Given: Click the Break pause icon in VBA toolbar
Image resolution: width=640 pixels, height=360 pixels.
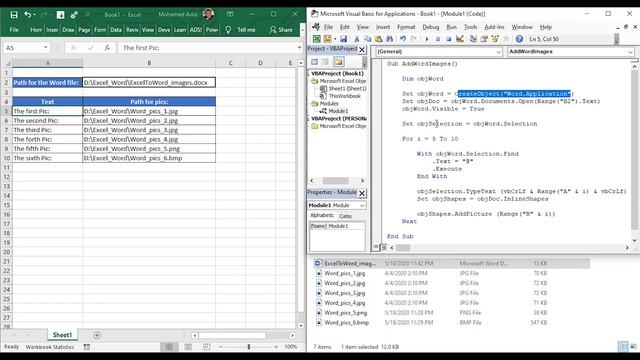Looking at the screenshot, I should (438, 39).
